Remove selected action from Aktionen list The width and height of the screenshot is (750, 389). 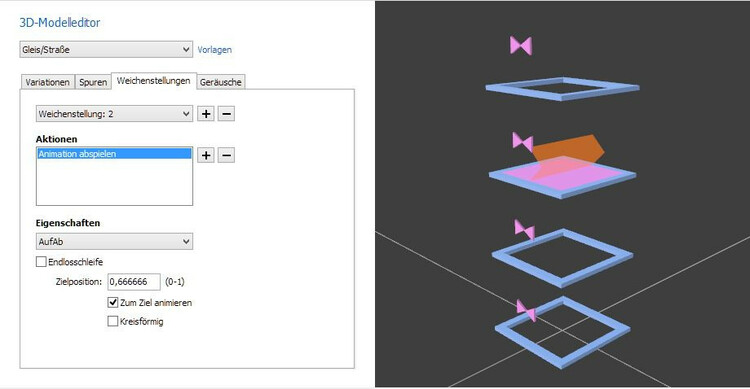point(226,155)
